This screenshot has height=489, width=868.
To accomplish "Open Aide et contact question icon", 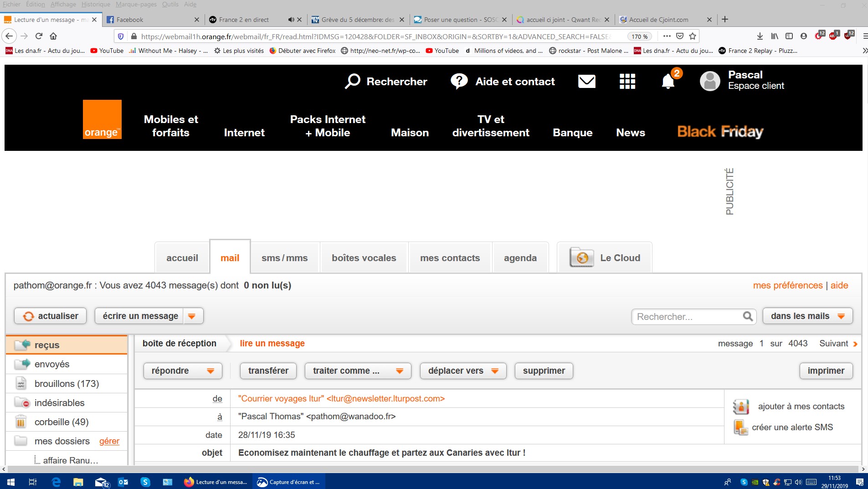I will (459, 81).
